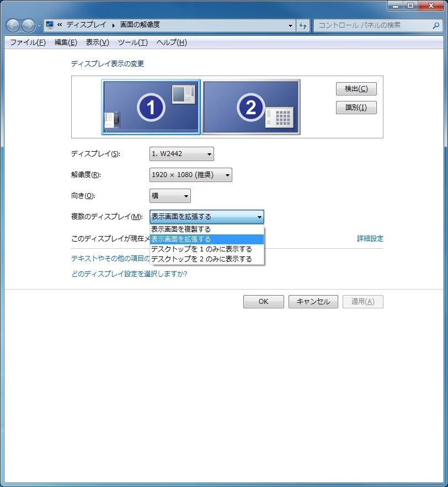Click the キャンセル button
This screenshot has width=448, height=487.
[x=313, y=302]
